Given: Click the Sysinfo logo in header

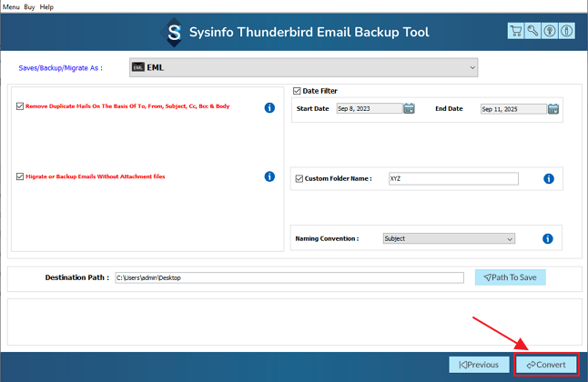Looking at the screenshot, I should pos(174,32).
